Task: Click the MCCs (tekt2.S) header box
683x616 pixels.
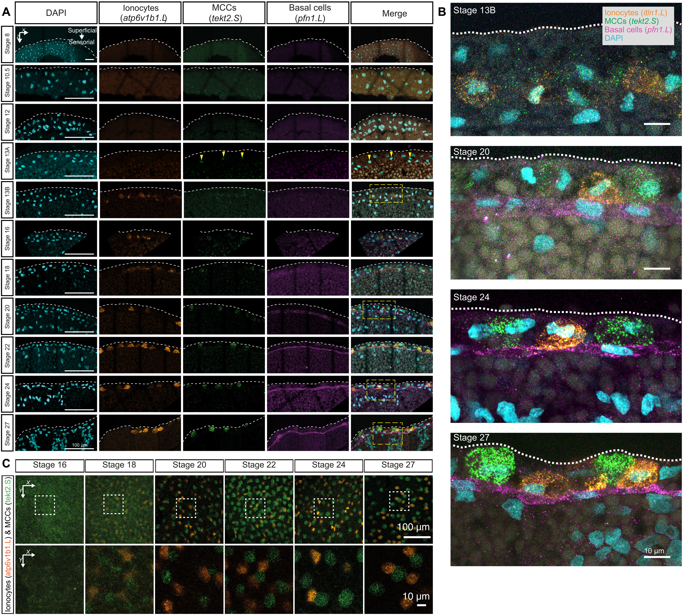Action: (x=224, y=13)
